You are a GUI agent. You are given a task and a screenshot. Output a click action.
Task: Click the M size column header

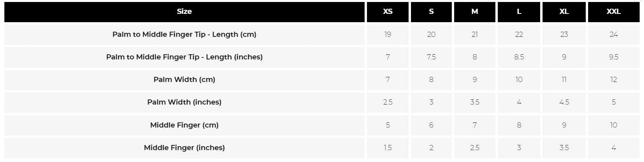coord(475,11)
